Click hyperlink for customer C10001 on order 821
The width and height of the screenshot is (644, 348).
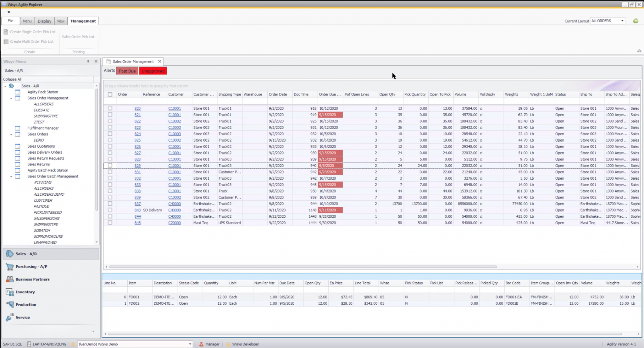tap(175, 114)
